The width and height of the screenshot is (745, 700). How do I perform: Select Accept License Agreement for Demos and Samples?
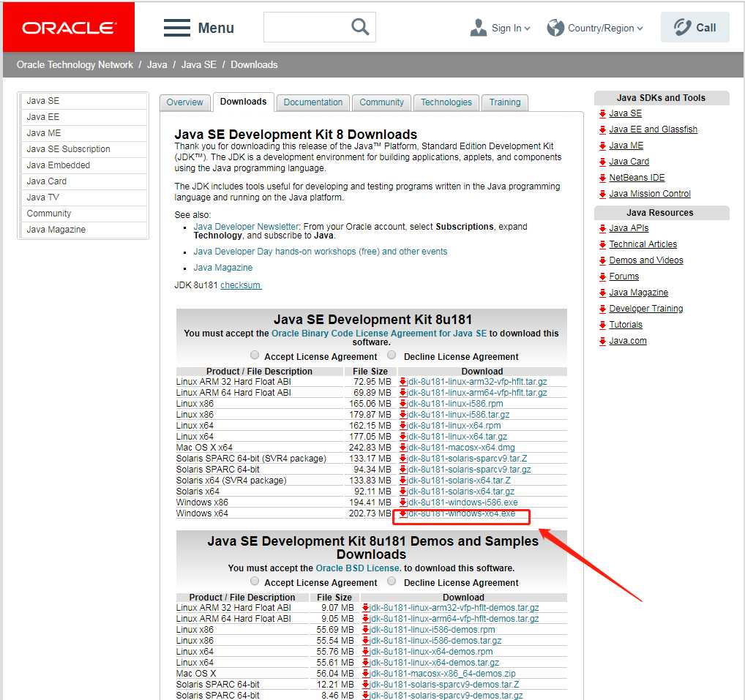(255, 581)
